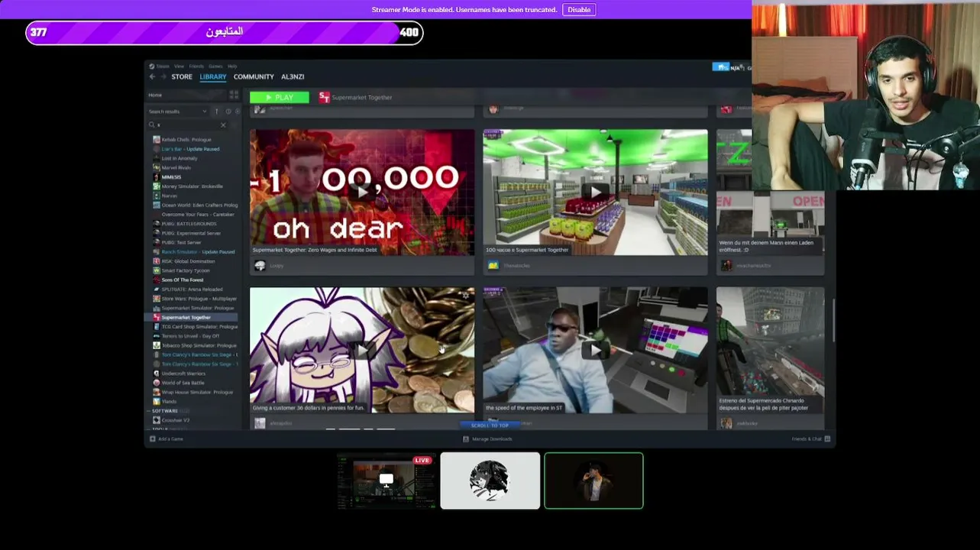Switch to the LIBRARY tab
Screen dimensions: 980x550
(213, 77)
